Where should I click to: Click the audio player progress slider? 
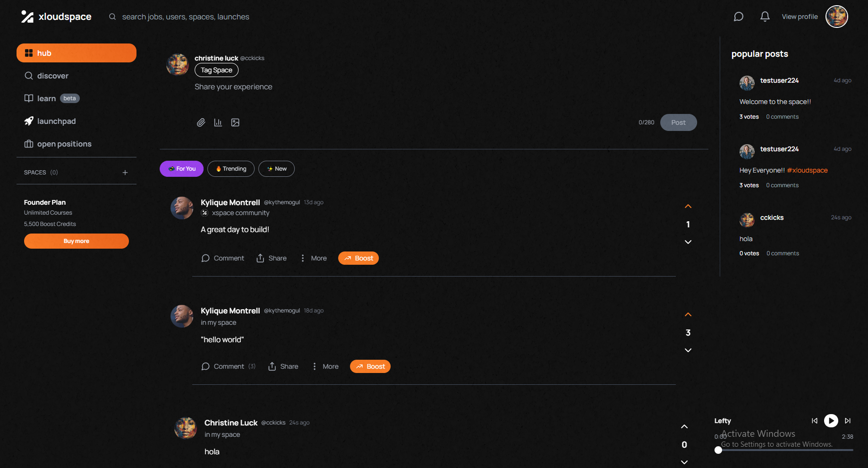(785, 450)
